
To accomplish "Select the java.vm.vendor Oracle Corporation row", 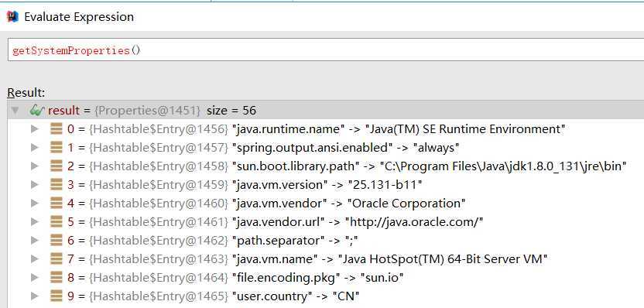I will point(326,204).
